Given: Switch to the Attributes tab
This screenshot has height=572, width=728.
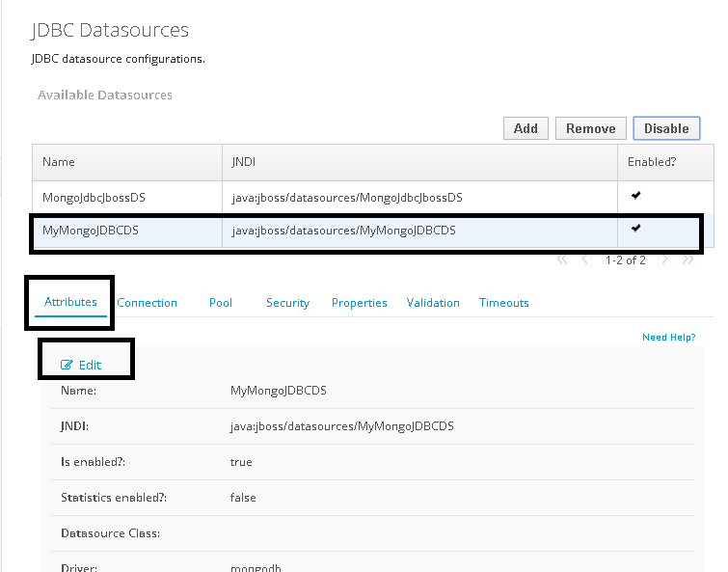Looking at the screenshot, I should (x=70, y=302).
